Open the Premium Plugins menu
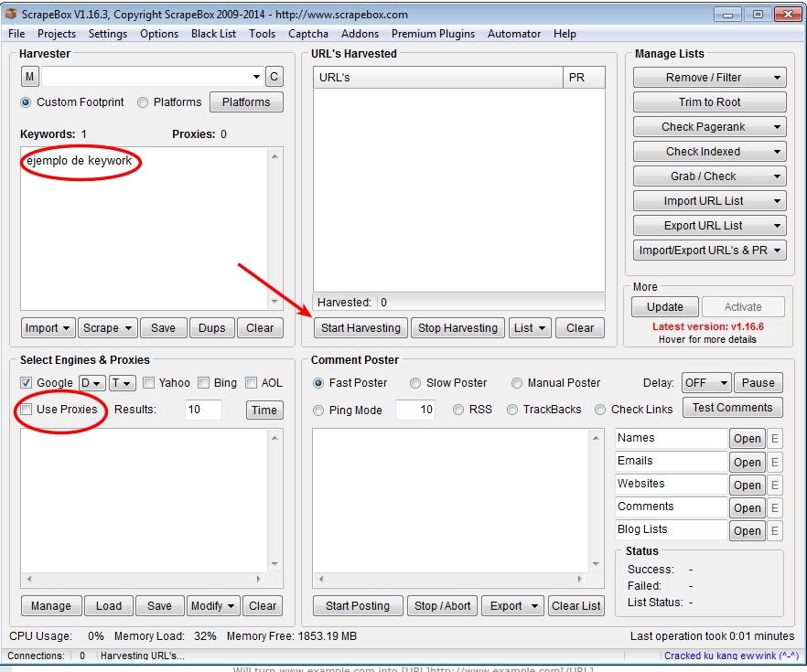This screenshot has width=807, height=672. pos(433,34)
